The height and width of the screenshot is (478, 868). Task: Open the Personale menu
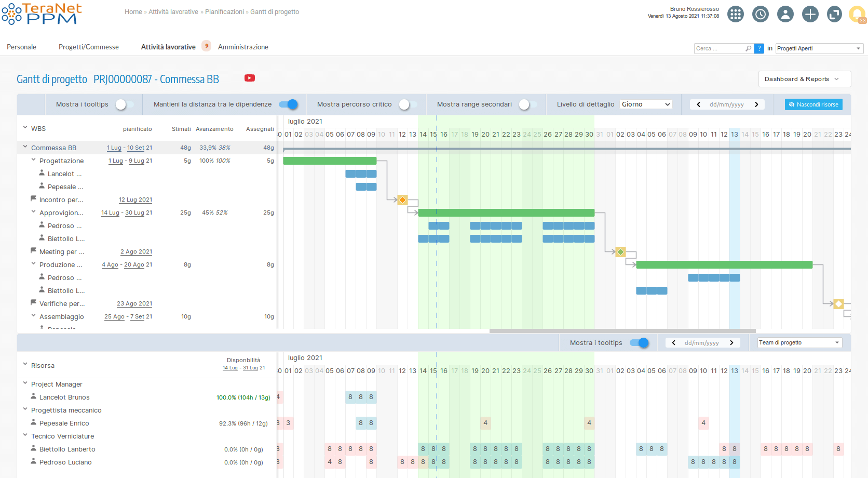pyautogui.click(x=21, y=47)
